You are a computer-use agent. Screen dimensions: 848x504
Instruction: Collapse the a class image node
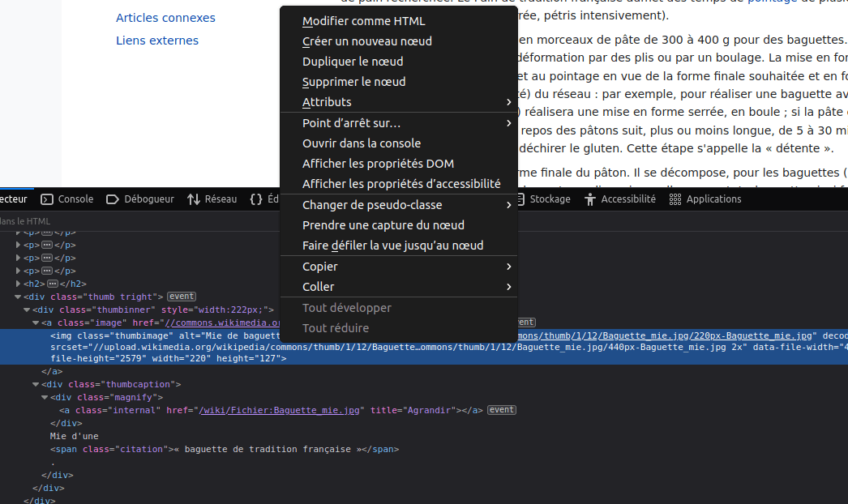tap(36, 322)
